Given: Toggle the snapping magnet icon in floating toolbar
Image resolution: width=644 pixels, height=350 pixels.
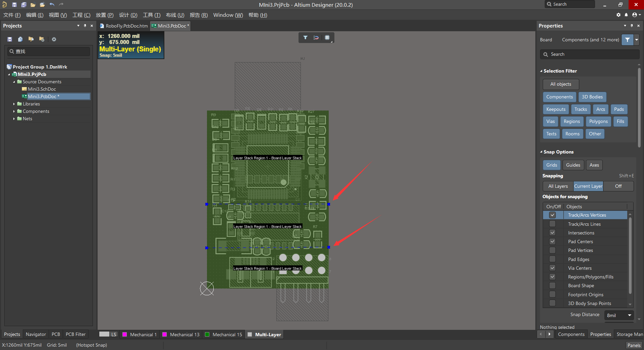Looking at the screenshot, I should point(316,38).
